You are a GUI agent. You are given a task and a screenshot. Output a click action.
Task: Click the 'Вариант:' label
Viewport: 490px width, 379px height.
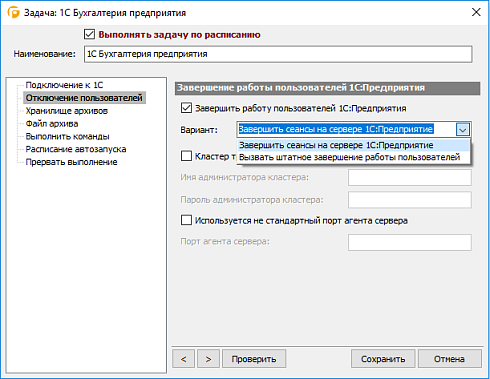pyautogui.click(x=199, y=130)
